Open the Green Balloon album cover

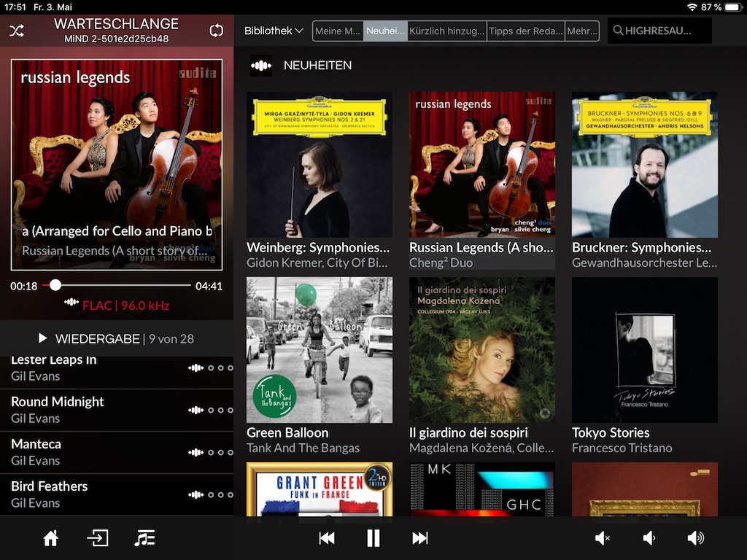(320, 350)
